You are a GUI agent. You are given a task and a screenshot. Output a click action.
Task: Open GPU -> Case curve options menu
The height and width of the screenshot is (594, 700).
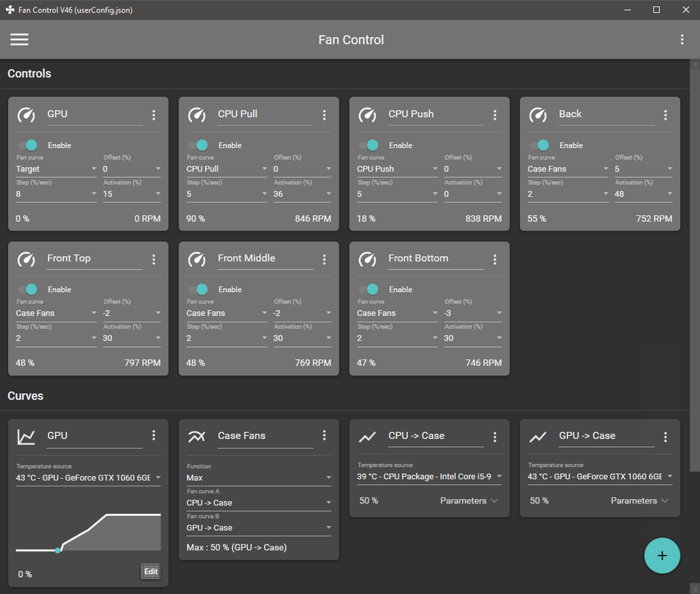(665, 437)
